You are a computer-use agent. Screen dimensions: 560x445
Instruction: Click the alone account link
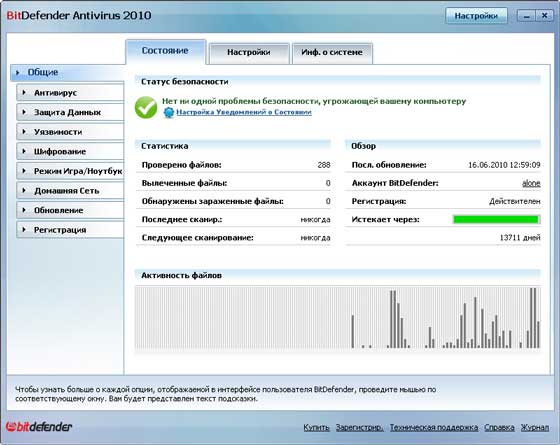531,183
